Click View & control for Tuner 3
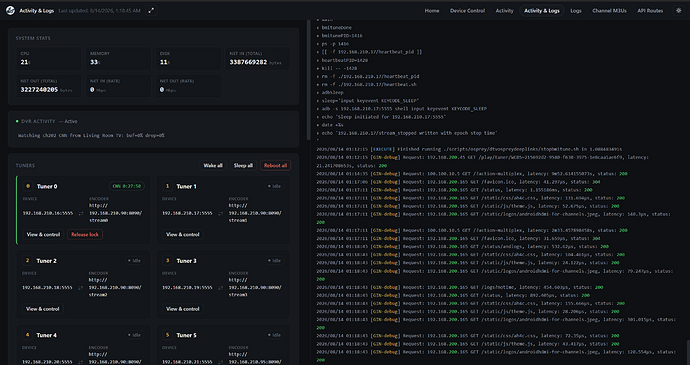The image size is (690, 365). point(183,309)
